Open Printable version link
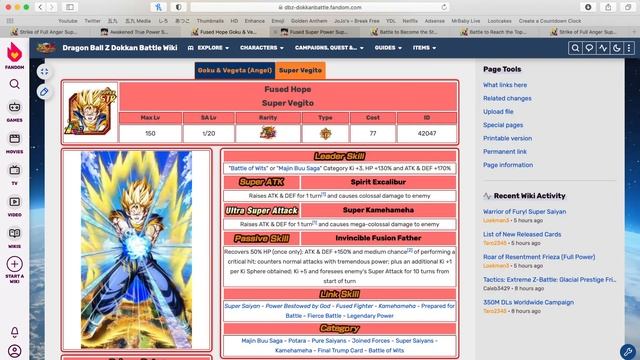The height and width of the screenshot is (360, 640). click(x=507, y=138)
